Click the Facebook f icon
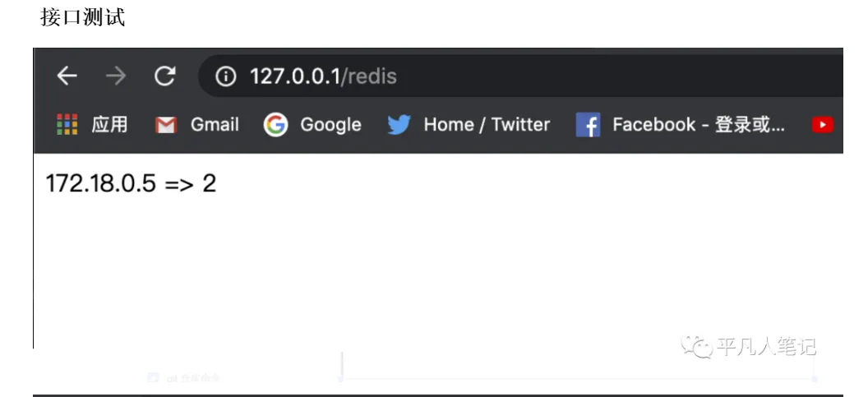868x397 pixels. [x=588, y=125]
